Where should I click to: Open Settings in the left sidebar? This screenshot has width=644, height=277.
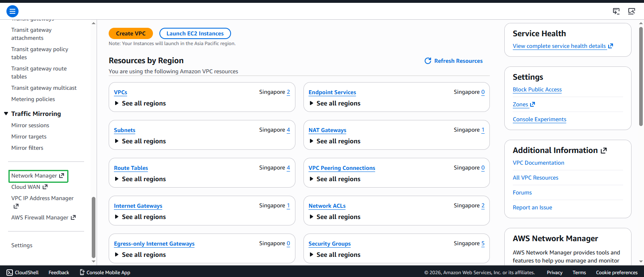(22, 245)
